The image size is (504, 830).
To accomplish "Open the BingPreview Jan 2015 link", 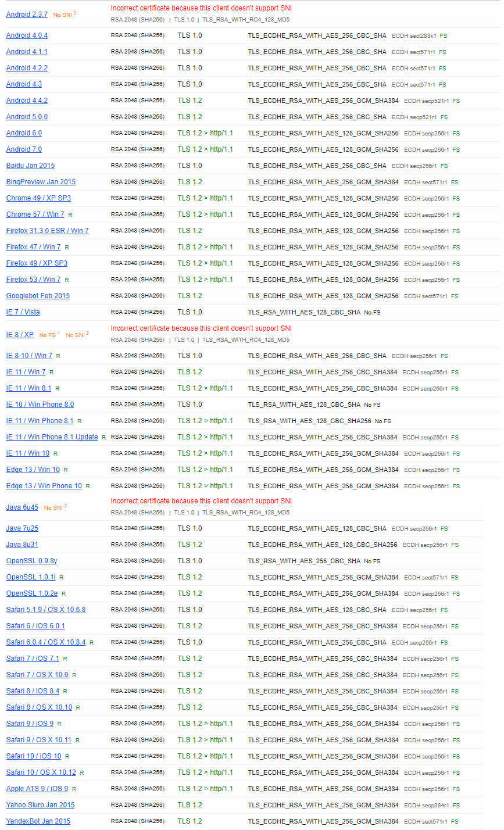I will [x=41, y=182].
